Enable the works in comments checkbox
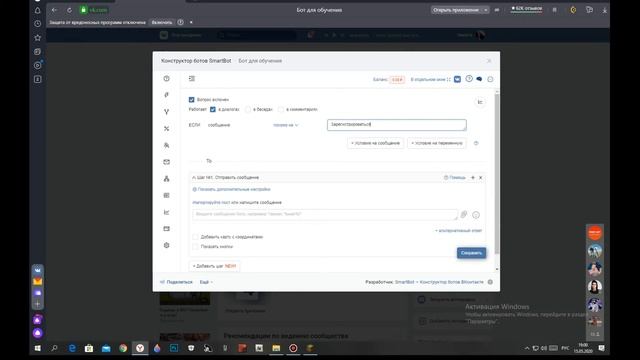 [x=281, y=109]
